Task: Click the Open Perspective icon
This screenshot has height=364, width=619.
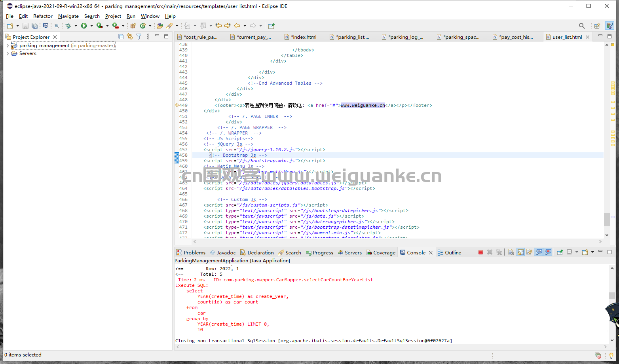Action: tap(597, 26)
